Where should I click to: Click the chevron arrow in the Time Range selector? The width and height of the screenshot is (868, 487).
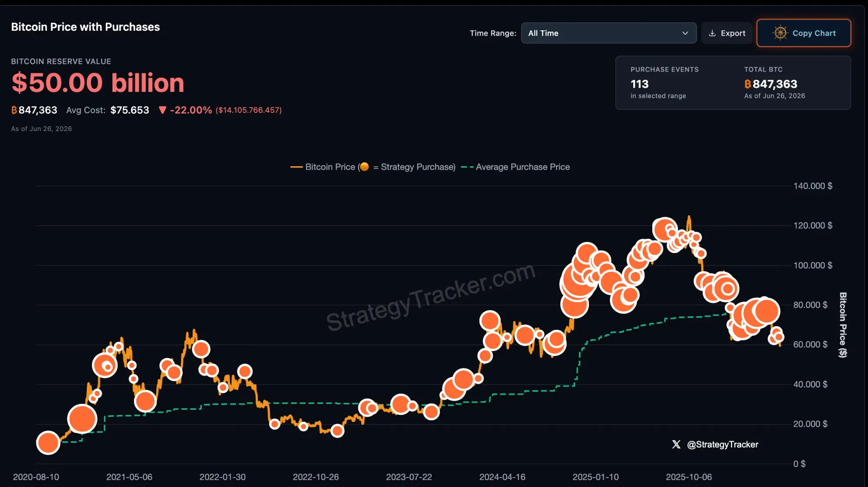click(685, 33)
